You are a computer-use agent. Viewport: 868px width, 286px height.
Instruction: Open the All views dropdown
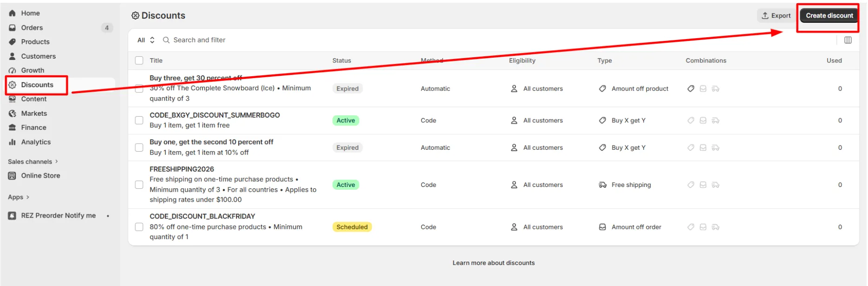146,40
